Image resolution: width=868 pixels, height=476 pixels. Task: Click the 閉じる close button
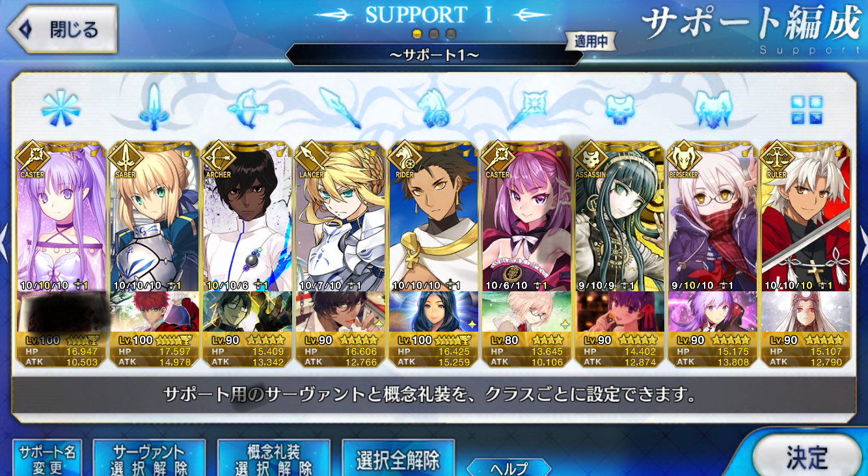tap(61, 30)
